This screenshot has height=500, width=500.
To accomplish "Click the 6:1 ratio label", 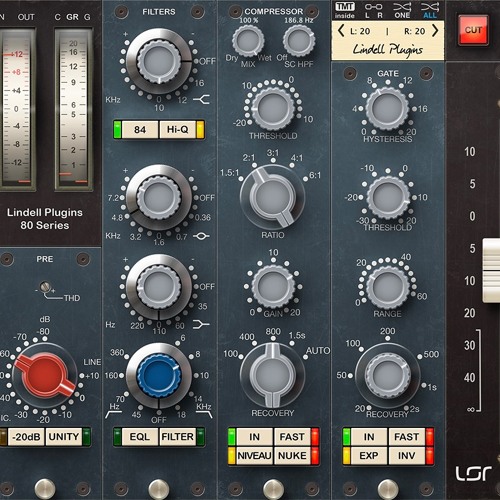I will (x=315, y=175).
